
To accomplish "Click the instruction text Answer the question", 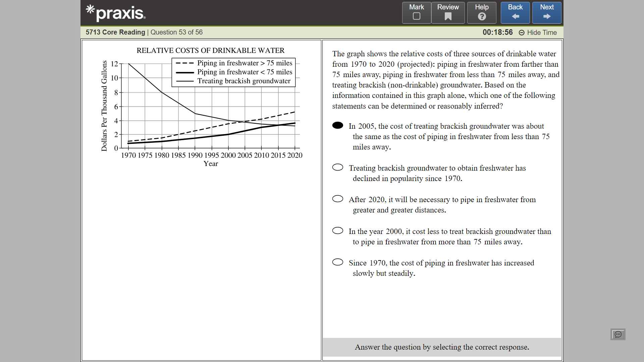I will coord(442,347).
